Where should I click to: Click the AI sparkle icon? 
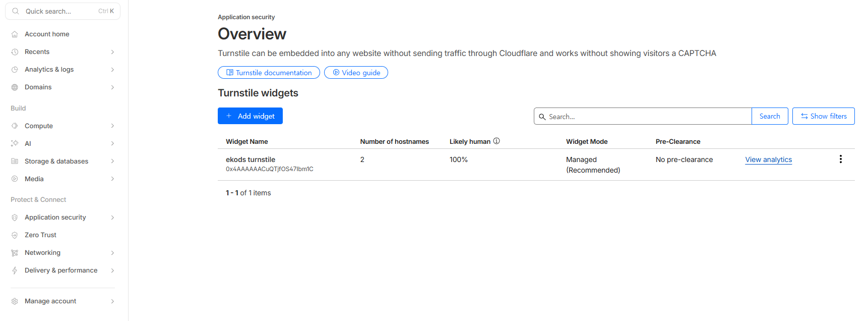point(15,144)
